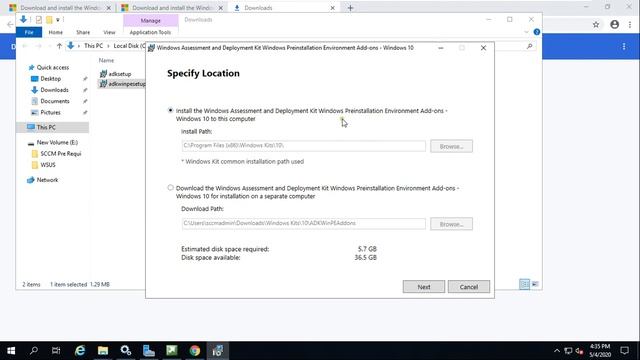640x360 pixels.
Task: Switch Explorer to details view icon
Action: coord(524,284)
